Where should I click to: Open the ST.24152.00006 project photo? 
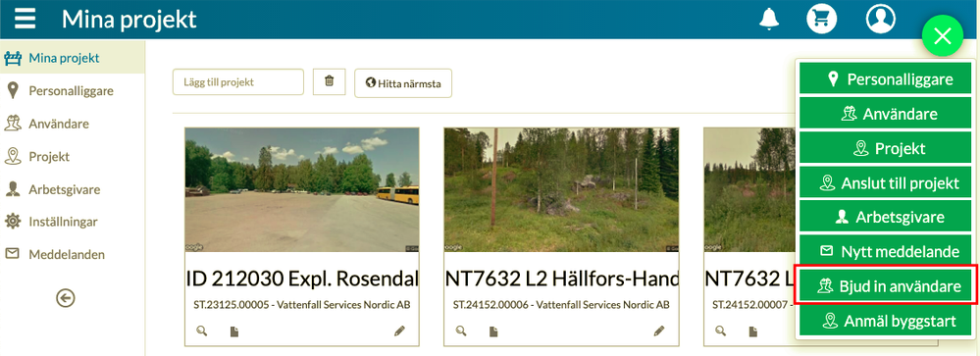coord(561,190)
